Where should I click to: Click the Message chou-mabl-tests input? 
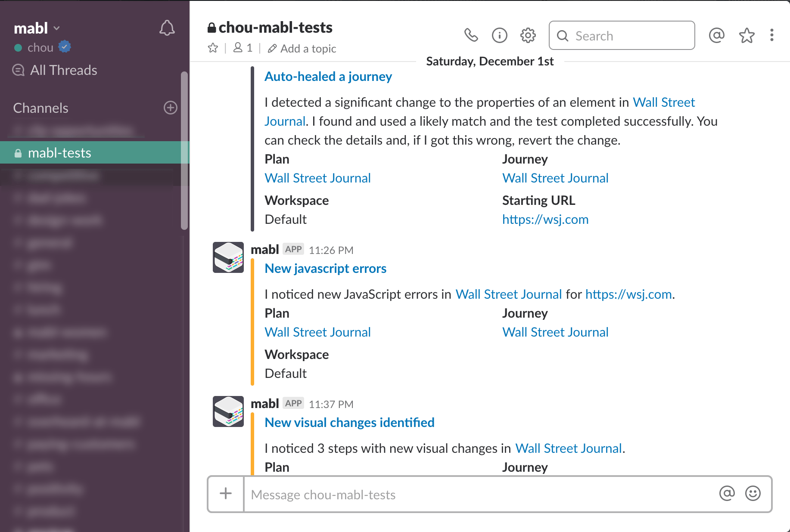tap(480, 495)
